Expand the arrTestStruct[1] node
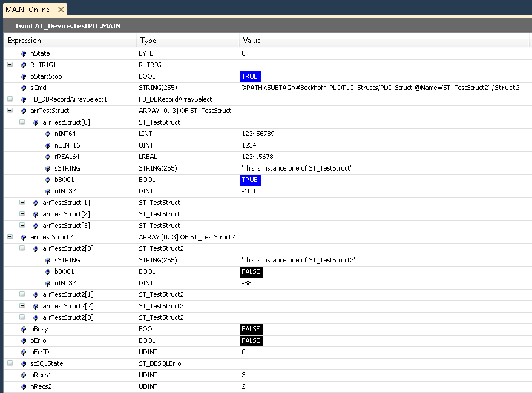532x393 pixels. coord(22,203)
